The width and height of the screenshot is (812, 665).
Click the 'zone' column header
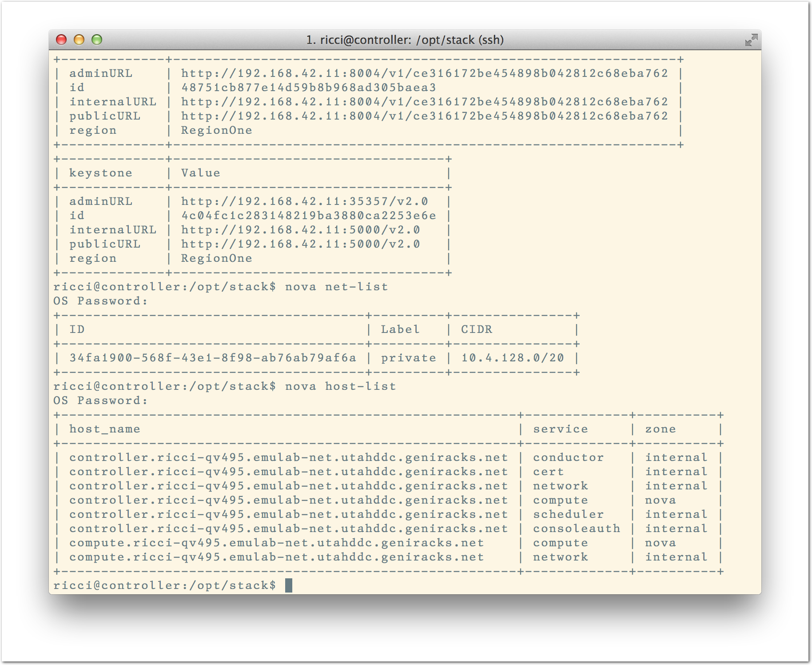pos(661,429)
